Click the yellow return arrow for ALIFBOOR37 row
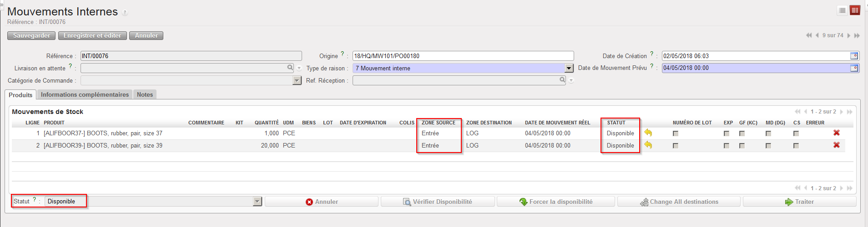 pos(648,133)
